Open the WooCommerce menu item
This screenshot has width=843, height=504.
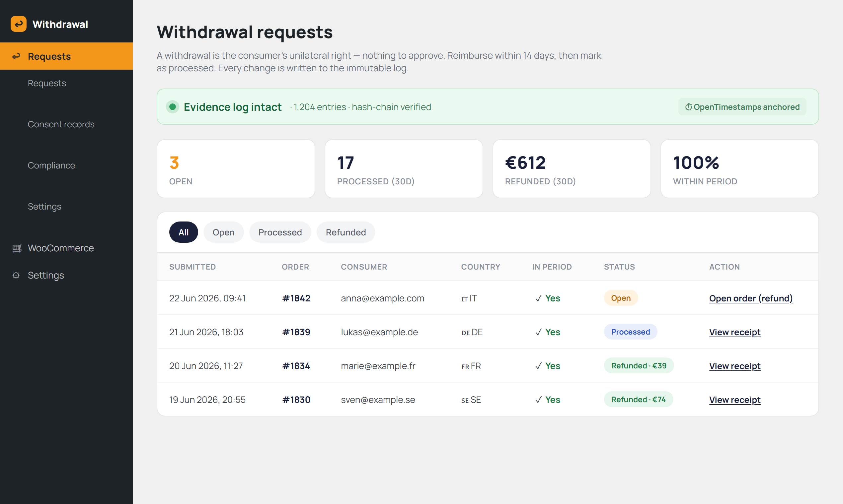pyautogui.click(x=61, y=248)
